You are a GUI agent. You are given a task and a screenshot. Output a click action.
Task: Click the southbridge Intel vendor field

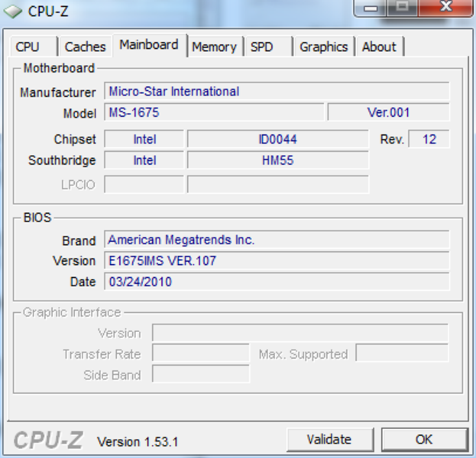(x=144, y=160)
